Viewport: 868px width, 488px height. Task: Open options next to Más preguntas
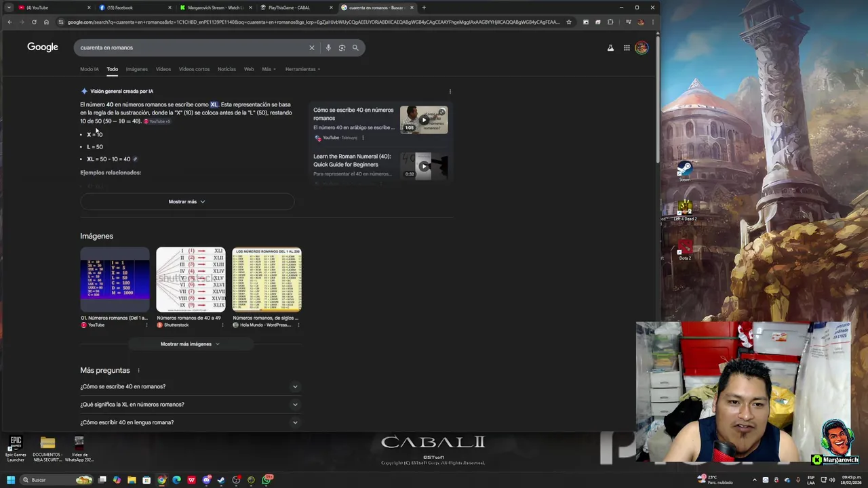[x=138, y=371]
